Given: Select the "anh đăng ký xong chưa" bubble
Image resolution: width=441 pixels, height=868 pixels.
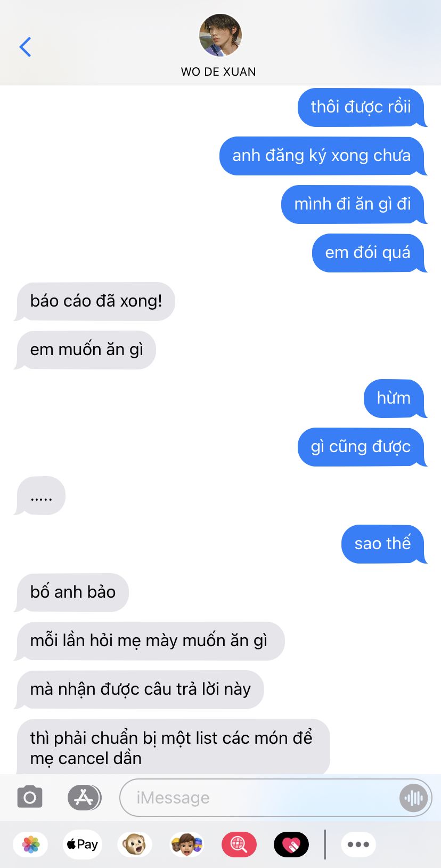Looking at the screenshot, I should pos(323,156).
